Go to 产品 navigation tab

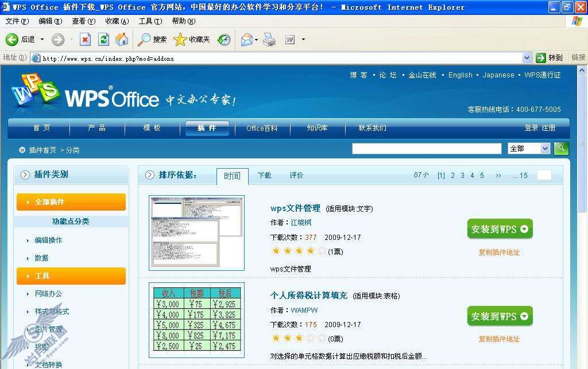96,128
